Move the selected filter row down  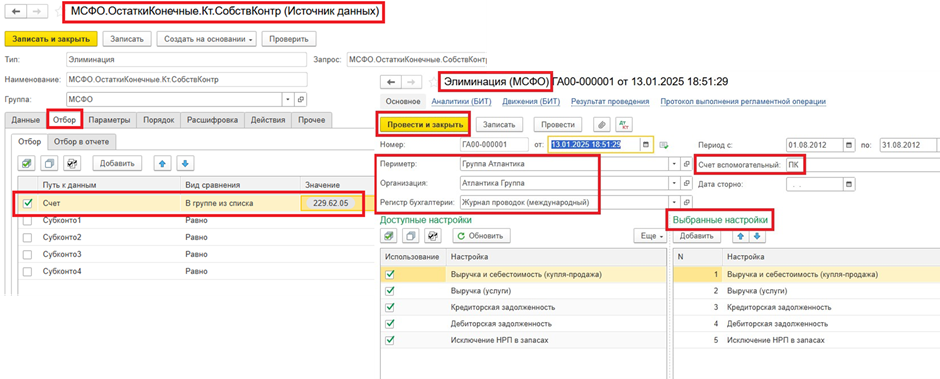185,163
